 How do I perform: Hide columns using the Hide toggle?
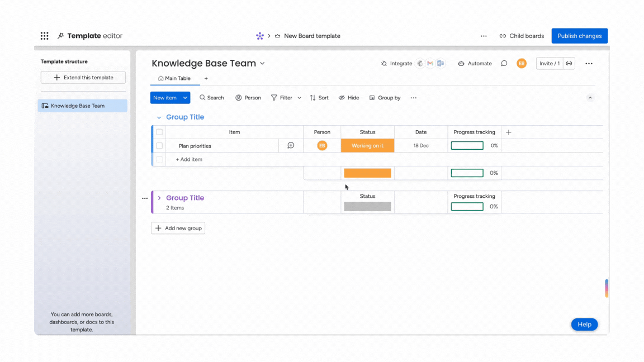tap(349, 98)
